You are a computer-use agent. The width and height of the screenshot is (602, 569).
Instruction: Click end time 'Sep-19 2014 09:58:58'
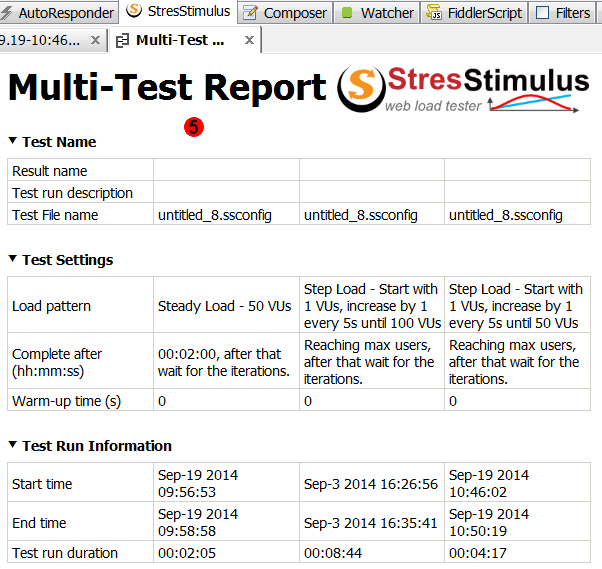click(x=198, y=523)
